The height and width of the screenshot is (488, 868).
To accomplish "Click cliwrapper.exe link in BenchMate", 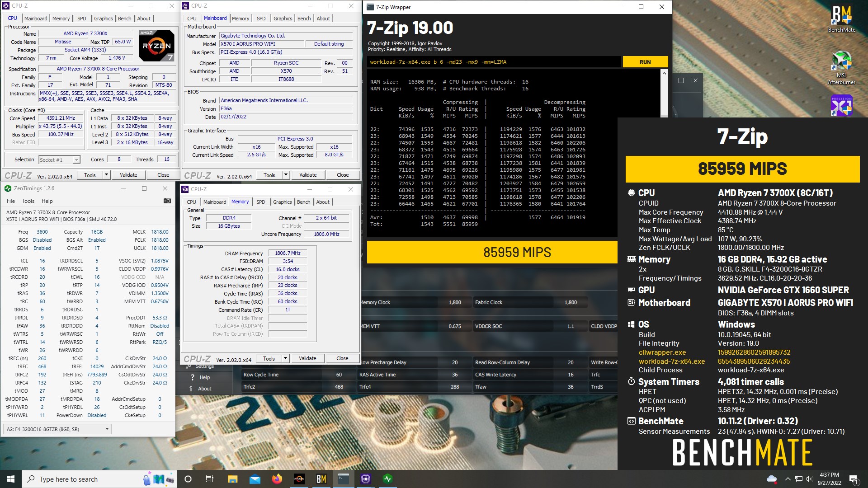I will (x=662, y=352).
